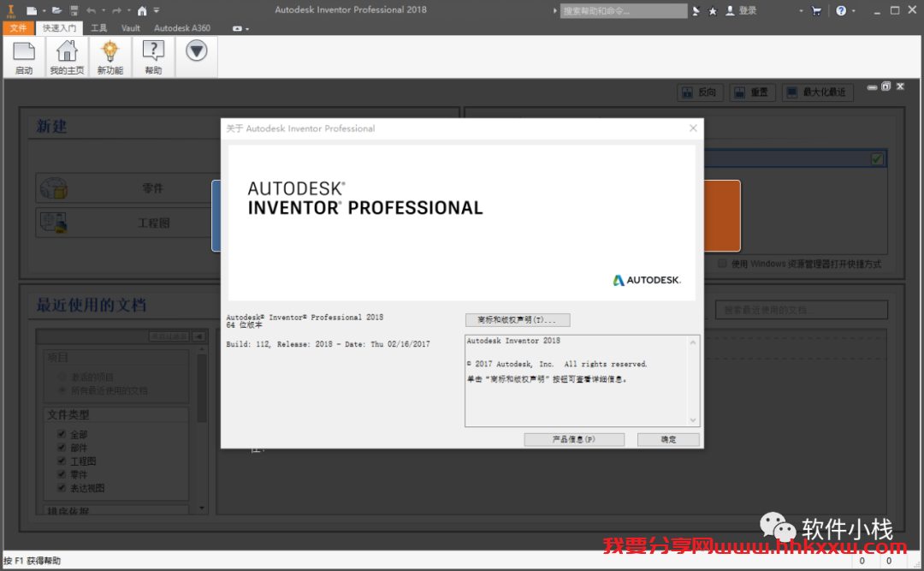924x571 pixels.
Task: Click the Undo arrow icon
Action: 91,10
